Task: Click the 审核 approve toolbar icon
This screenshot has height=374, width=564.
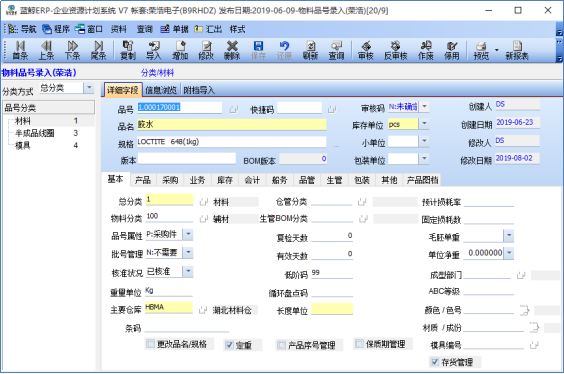Action: (x=366, y=50)
